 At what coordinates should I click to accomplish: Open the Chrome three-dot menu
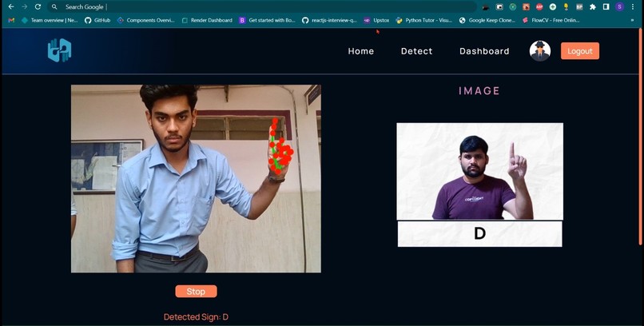tap(633, 6)
